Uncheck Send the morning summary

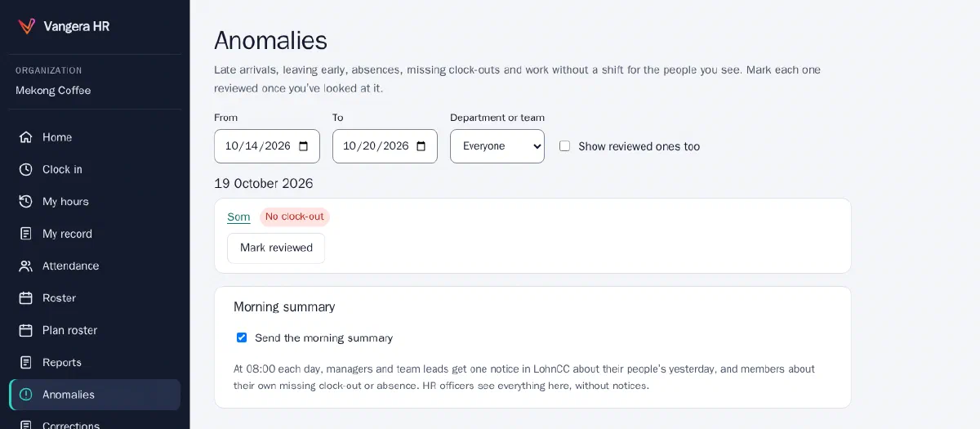coord(242,337)
